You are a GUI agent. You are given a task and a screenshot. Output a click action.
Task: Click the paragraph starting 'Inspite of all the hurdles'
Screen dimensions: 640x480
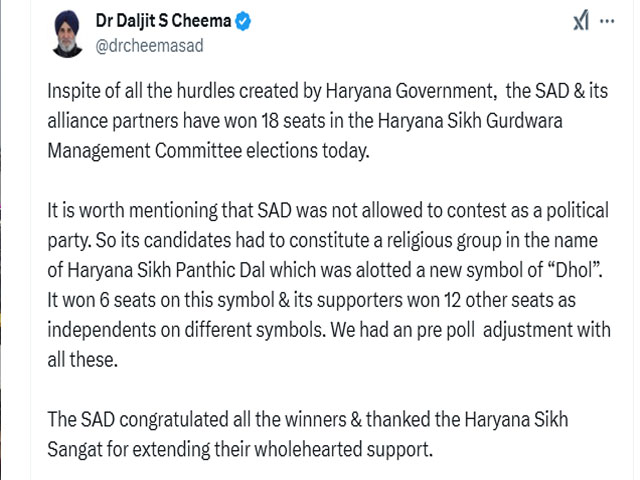(328, 120)
